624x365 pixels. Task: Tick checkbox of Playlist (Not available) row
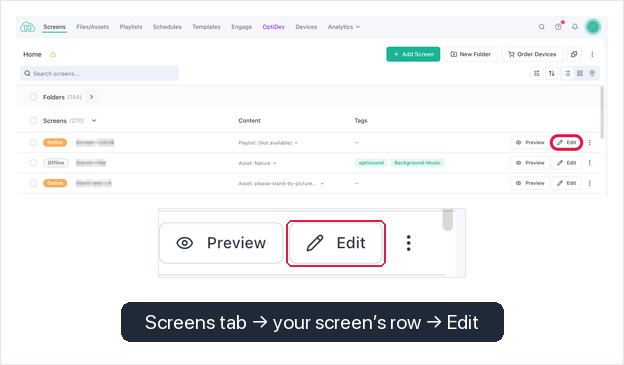(33, 142)
